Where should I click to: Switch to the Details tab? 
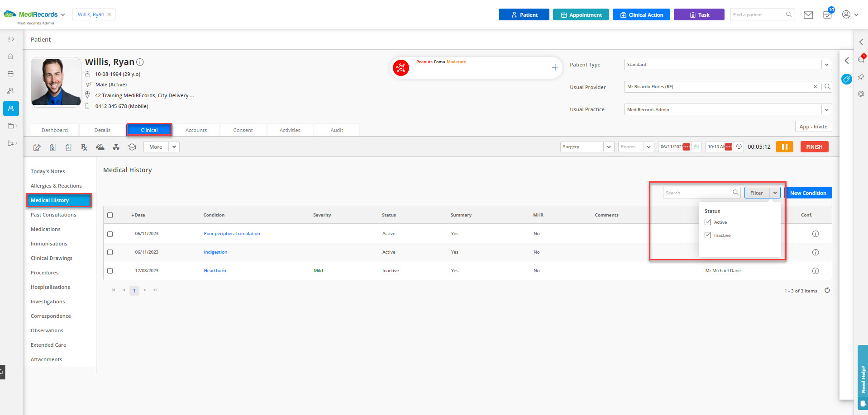point(102,130)
